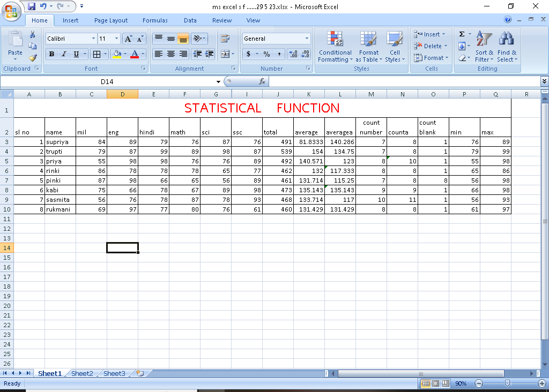Screen dimensions: 549x392
Task: Click the Format Painter brush icon
Action: (33, 58)
